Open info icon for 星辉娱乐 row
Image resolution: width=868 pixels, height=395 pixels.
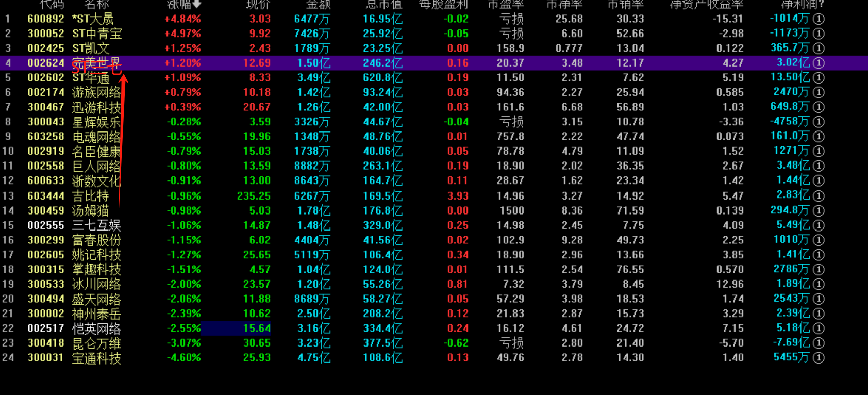819,122
